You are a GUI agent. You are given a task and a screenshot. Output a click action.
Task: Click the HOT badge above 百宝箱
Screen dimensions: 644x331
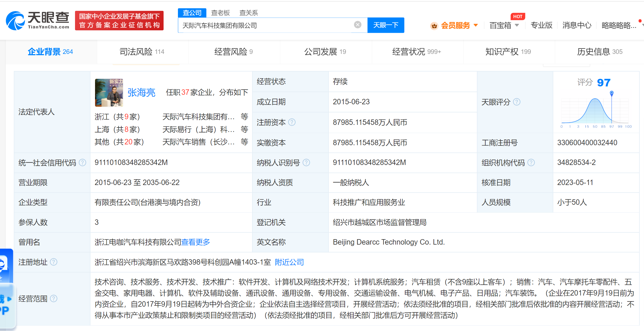pyautogui.click(x=518, y=17)
